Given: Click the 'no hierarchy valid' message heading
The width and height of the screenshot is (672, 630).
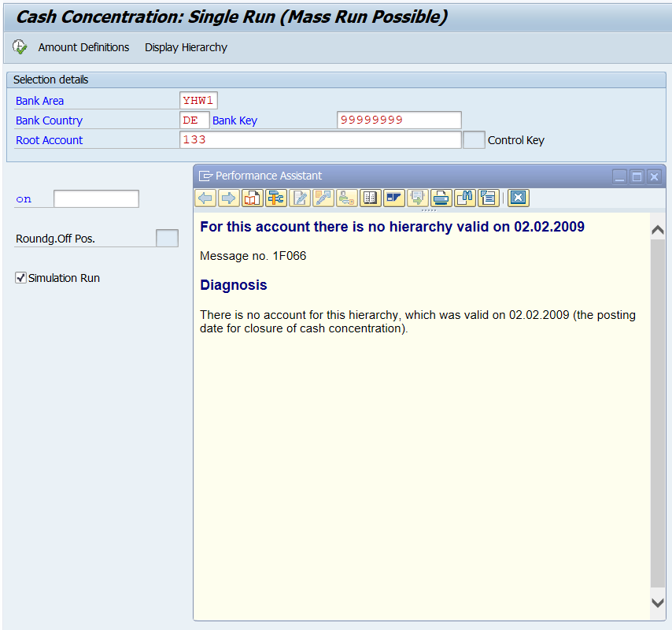Looking at the screenshot, I should [x=392, y=227].
